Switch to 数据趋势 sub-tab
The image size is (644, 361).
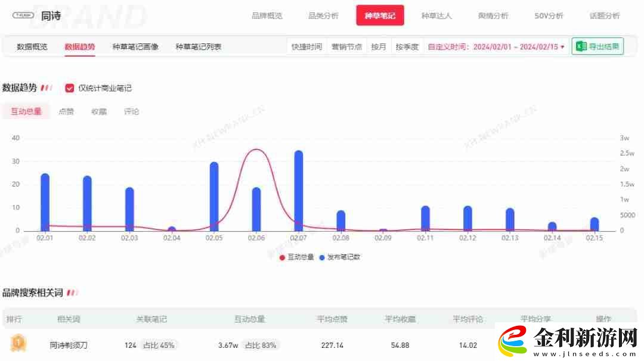tap(80, 47)
